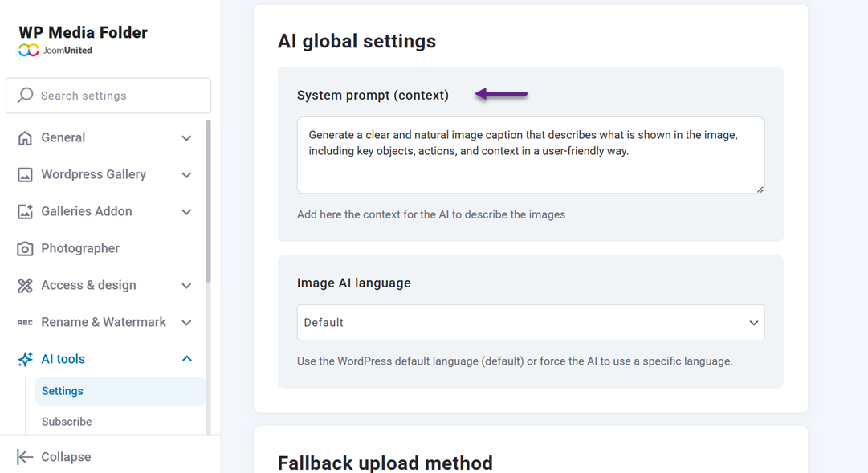Click the System prompt text area
This screenshot has width=868, height=473.
[530, 153]
